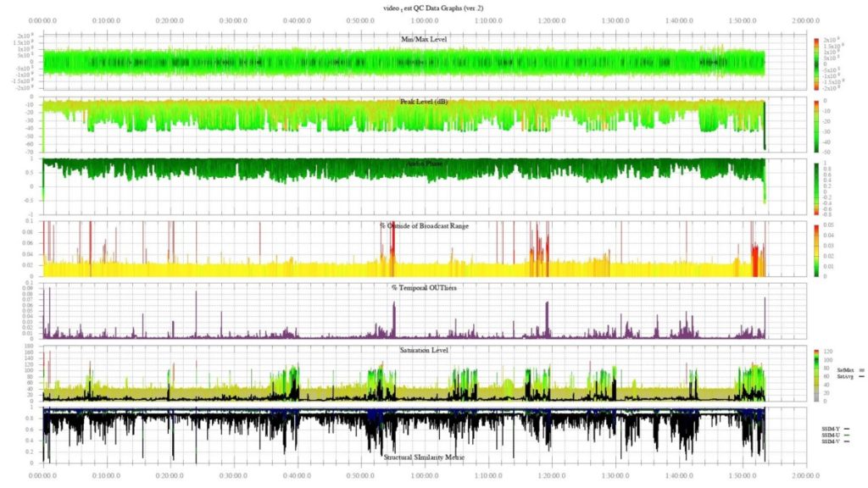Click the Min/Max Level color scale bar
The height and width of the screenshot is (488, 868).
pos(815,64)
